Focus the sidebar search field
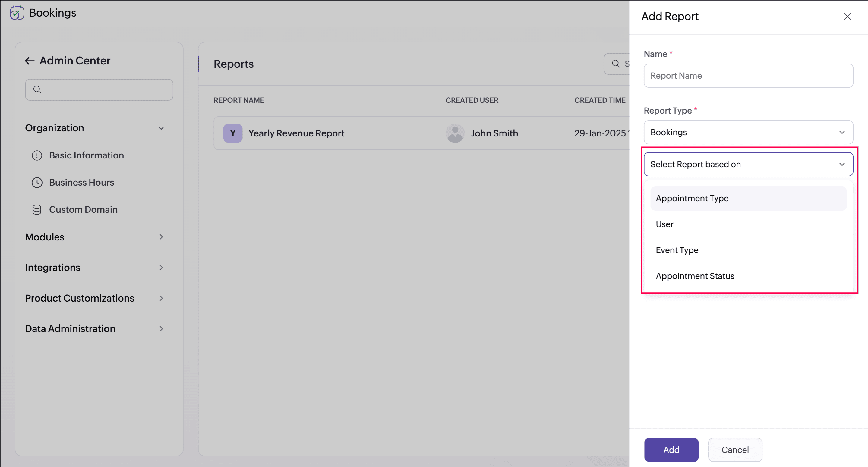The height and width of the screenshot is (467, 868). coord(99,89)
